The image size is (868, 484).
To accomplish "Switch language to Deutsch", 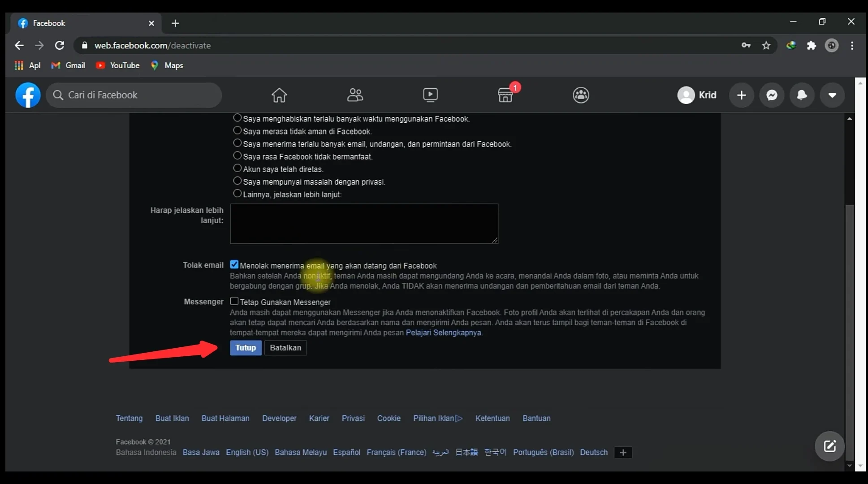I will (594, 452).
